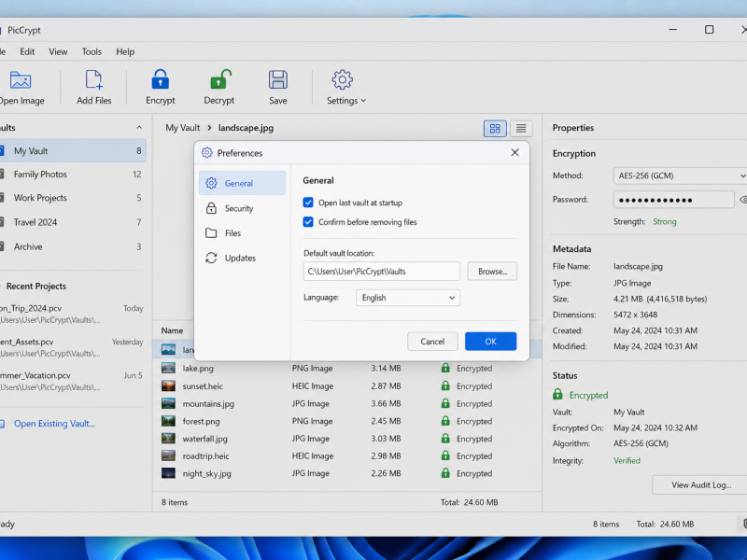
Task: Switch to list view layout
Action: click(521, 129)
